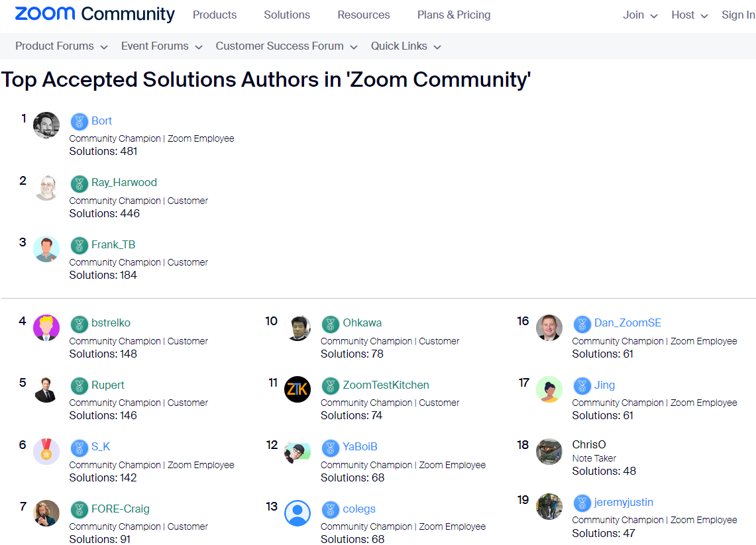The height and width of the screenshot is (545, 756).
Task: Click Ray_Harwood's green champion badge icon
Action: tap(79, 183)
